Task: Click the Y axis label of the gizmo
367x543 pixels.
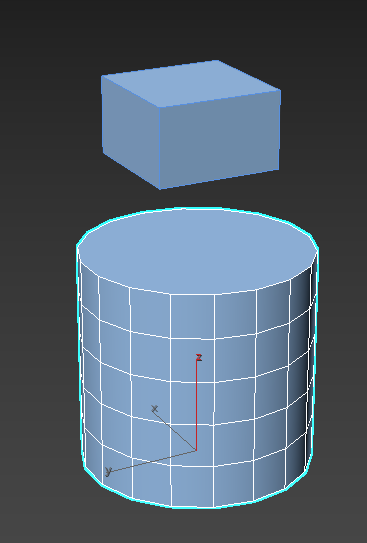Action: (x=108, y=471)
